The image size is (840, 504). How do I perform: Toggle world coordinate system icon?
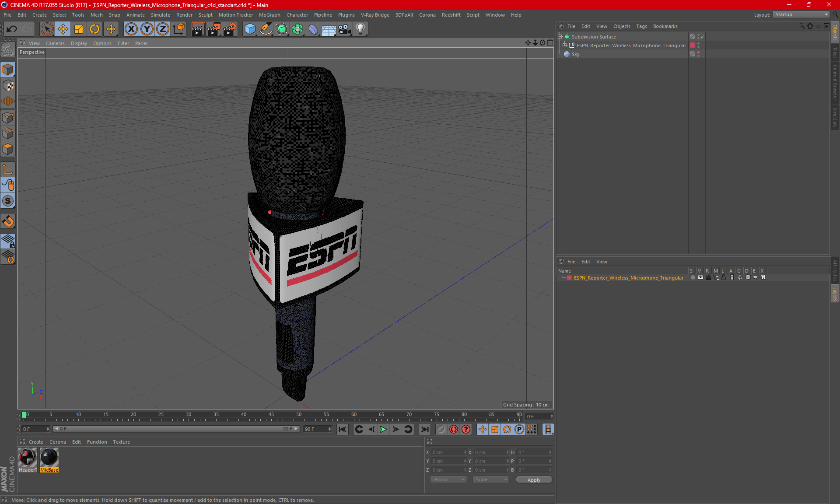tap(178, 29)
